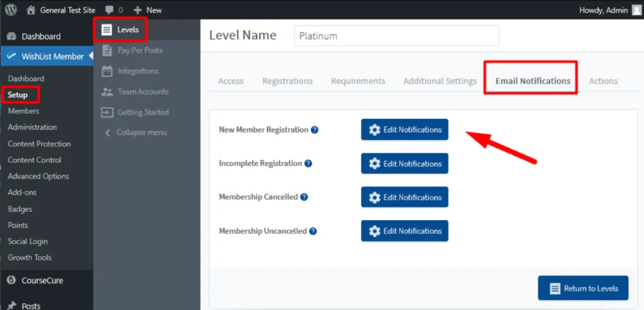The image size is (644, 310).
Task: Open the CourseCure menu item
Action: 42,280
